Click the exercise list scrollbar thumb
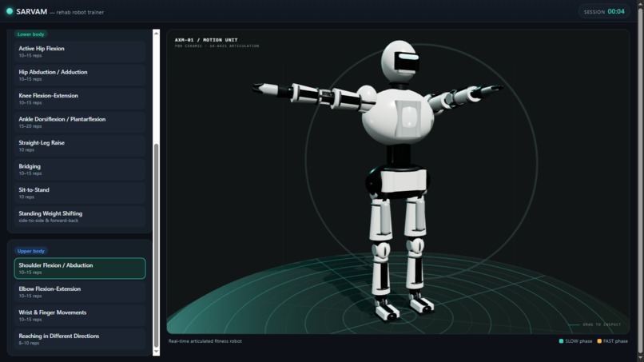Viewport: 644px width, 362px height. (x=156, y=245)
